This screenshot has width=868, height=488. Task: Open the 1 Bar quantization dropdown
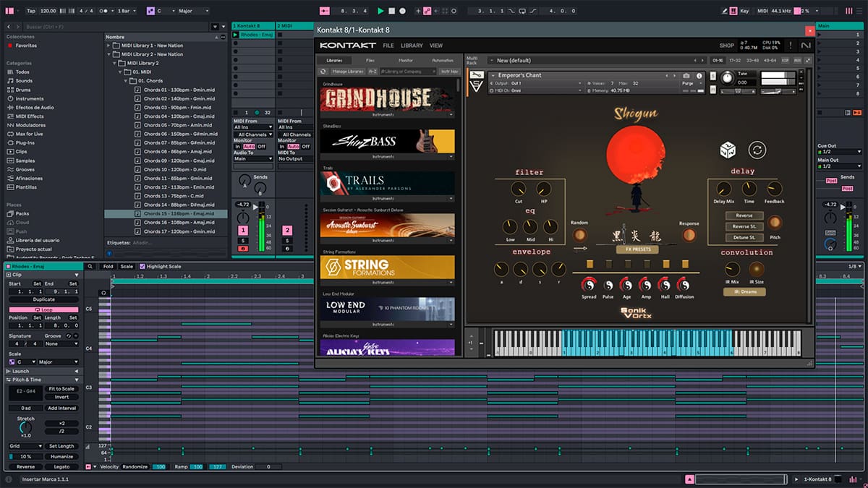pos(127,11)
